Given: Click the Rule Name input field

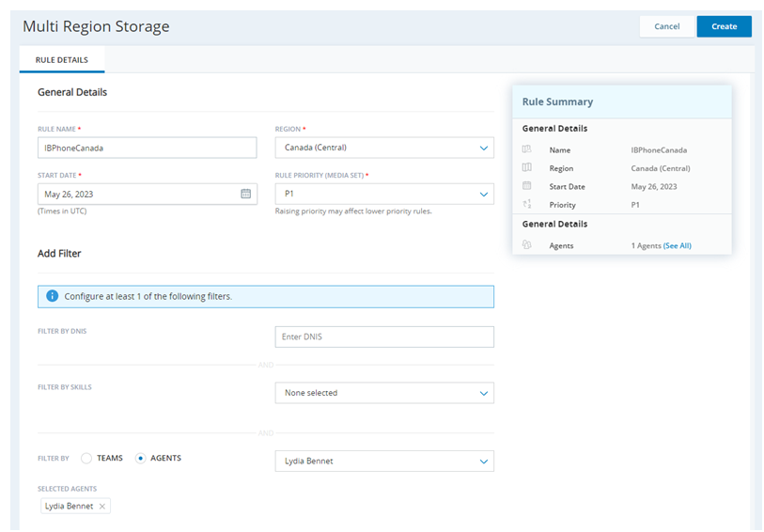Looking at the screenshot, I should 148,148.
